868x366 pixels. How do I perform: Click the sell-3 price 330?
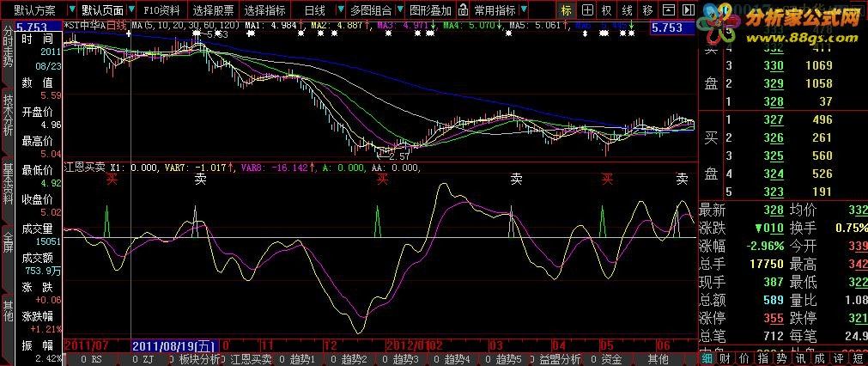tap(774, 65)
